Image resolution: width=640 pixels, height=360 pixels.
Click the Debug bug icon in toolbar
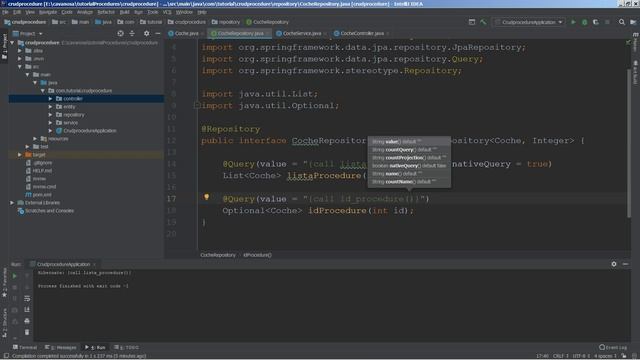pyautogui.click(x=584, y=22)
